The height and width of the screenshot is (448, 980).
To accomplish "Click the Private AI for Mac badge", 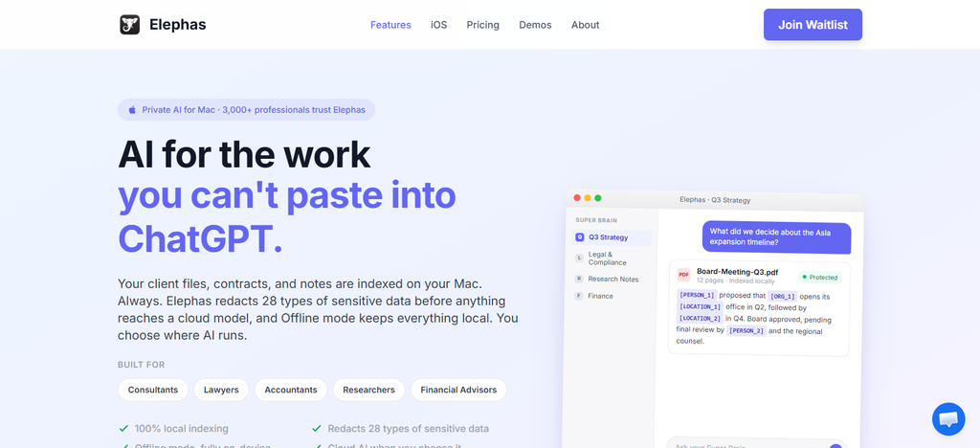I will (246, 110).
